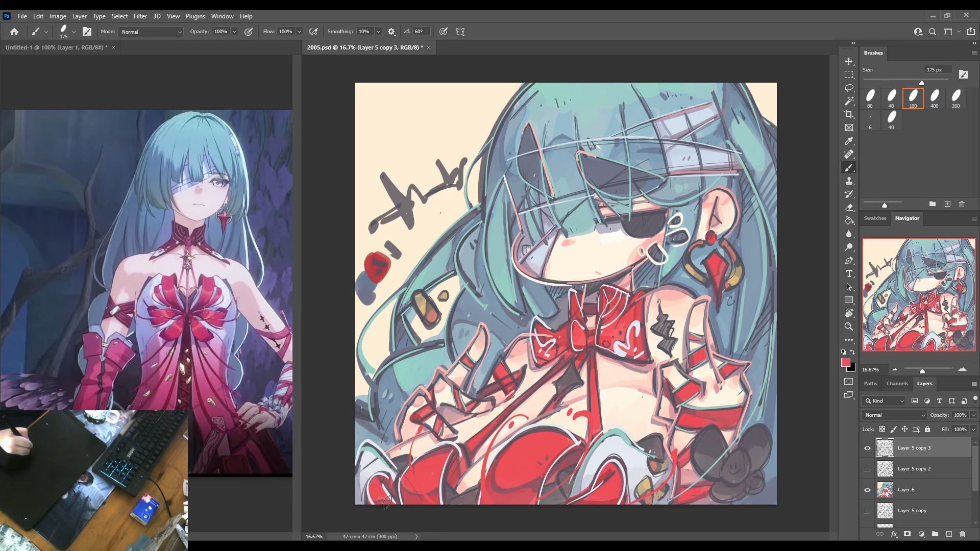The height and width of the screenshot is (551, 980).
Task: Select the Move tool
Action: click(x=849, y=61)
